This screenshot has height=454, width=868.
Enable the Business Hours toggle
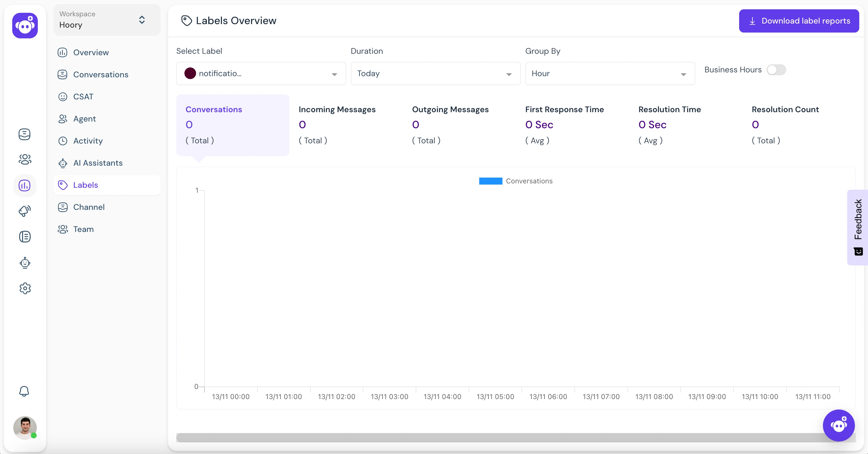tap(776, 69)
